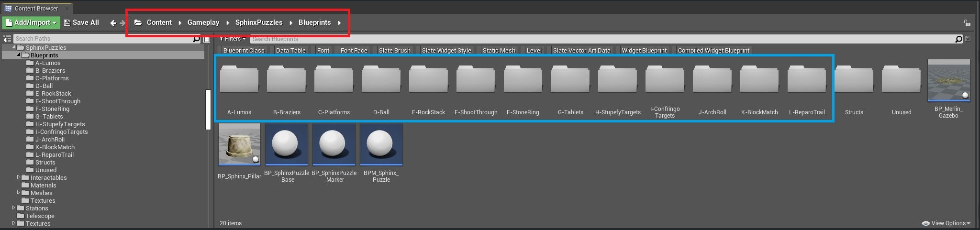Click the folder icon beside Content path
Image resolution: width=980 pixels, height=230 pixels.
pyautogui.click(x=138, y=22)
